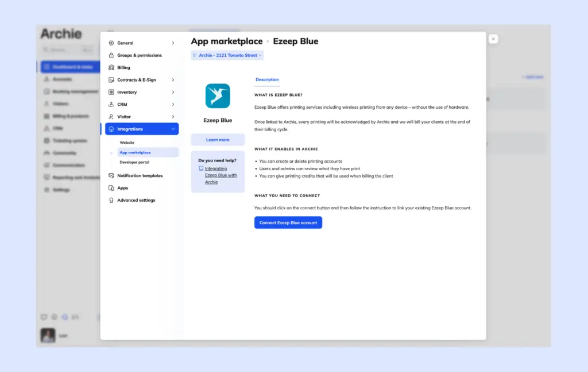Image resolution: width=588 pixels, height=372 pixels.
Task: Select App marketplace submenu item
Action: click(148, 152)
